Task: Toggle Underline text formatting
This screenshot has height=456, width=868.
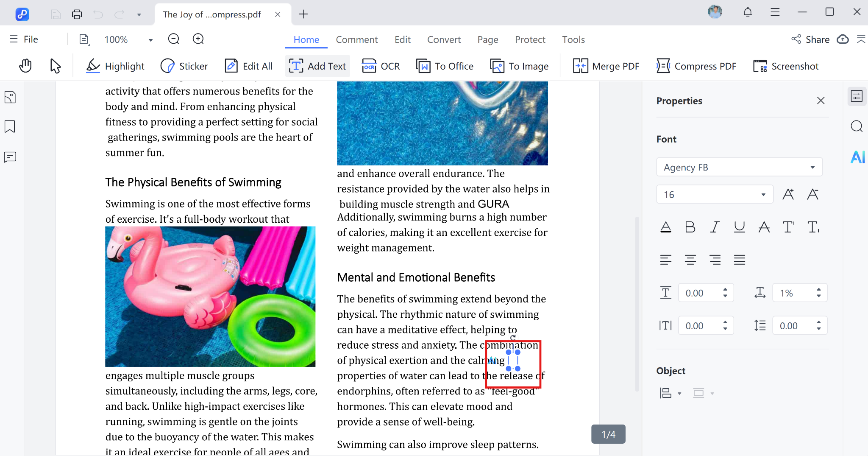Action: (x=739, y=227)
